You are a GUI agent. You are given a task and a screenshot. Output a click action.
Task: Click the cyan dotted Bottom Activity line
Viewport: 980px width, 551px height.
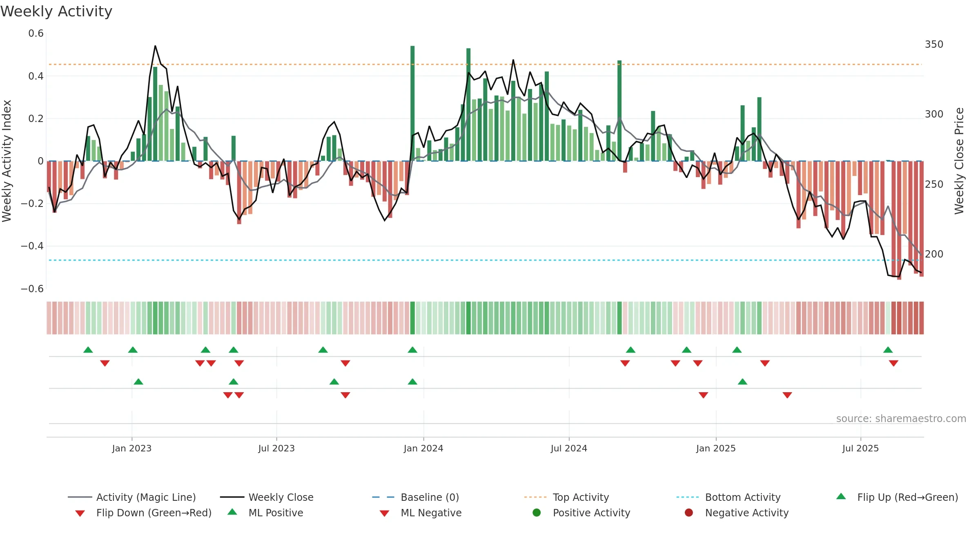pos(485,260)
